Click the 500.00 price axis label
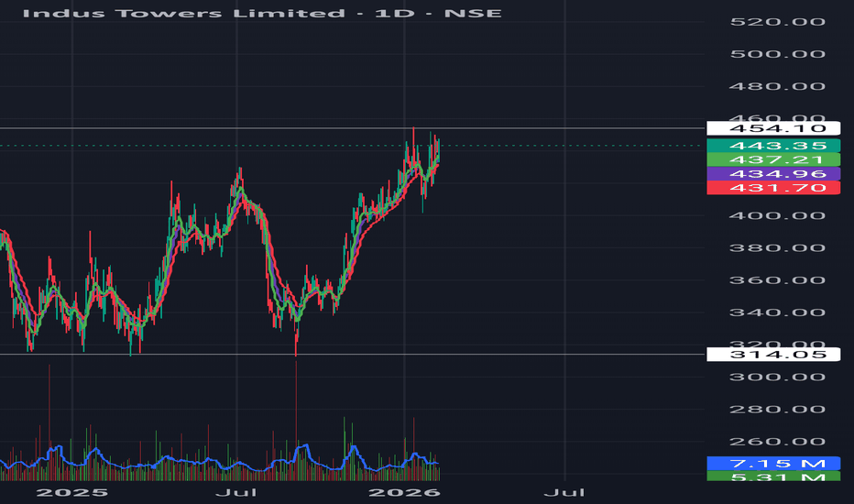 tap(777, 54)
